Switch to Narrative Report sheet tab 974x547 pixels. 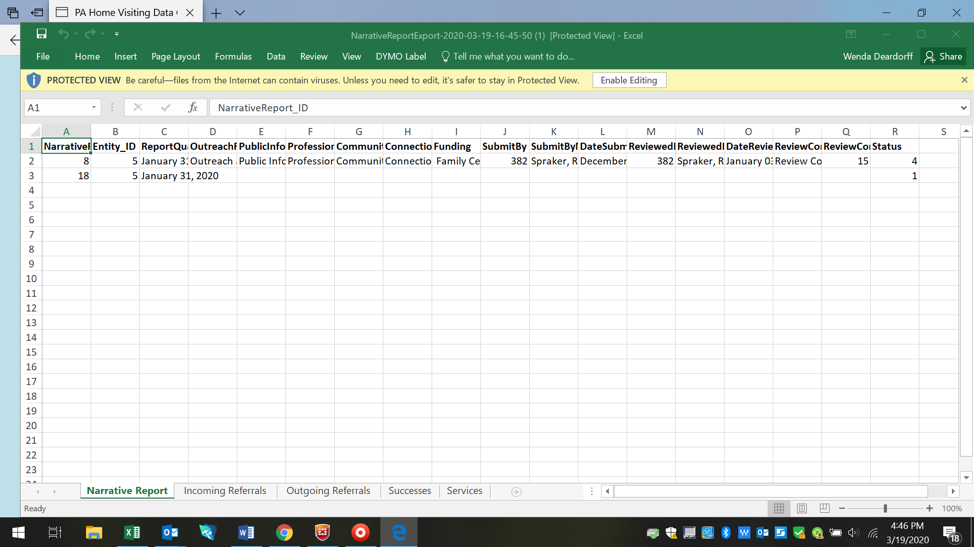coord(127,490)
